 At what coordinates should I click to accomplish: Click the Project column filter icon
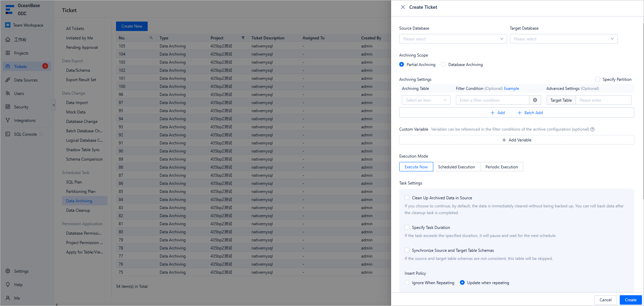243,38
